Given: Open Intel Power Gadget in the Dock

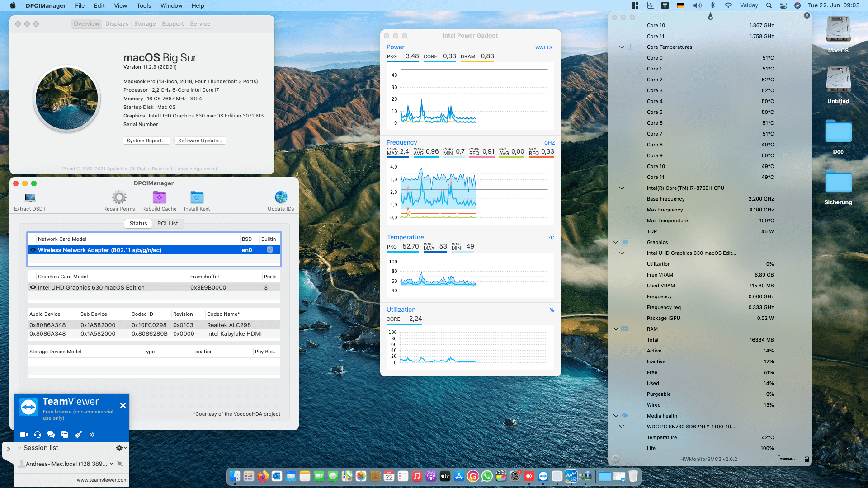Looking at the screenshot, I should point(571,476).
